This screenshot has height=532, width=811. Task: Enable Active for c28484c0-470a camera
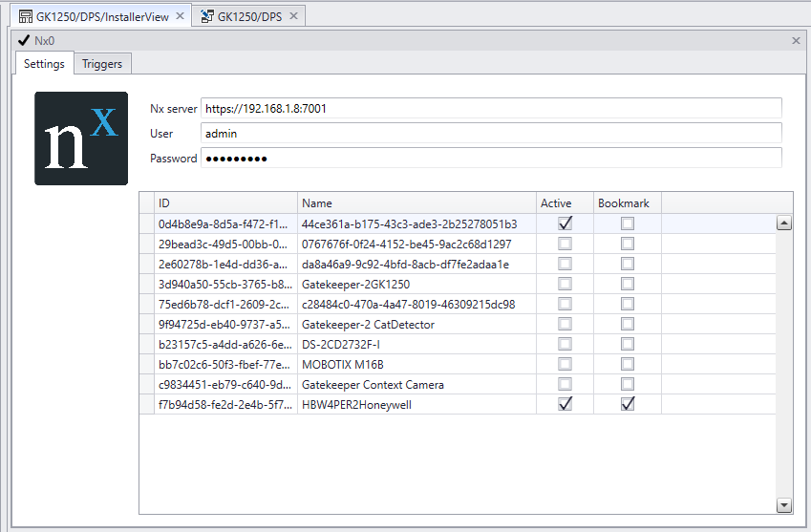click(565, 304)
